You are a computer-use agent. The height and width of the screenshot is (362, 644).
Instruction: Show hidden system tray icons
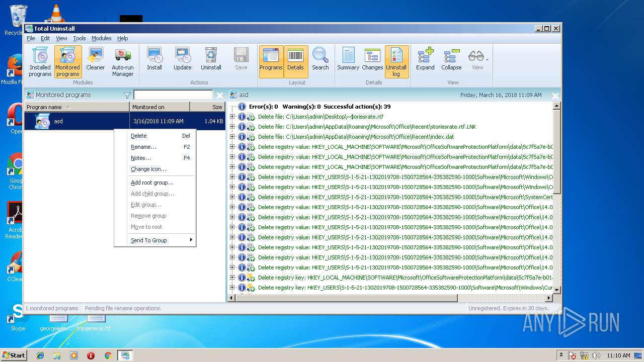tap(561, 355)
